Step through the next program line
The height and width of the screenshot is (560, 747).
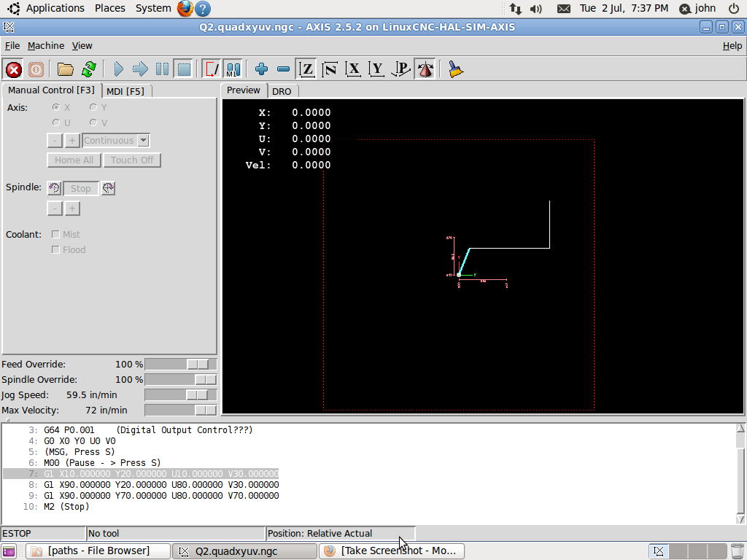[x=140, y=69]
